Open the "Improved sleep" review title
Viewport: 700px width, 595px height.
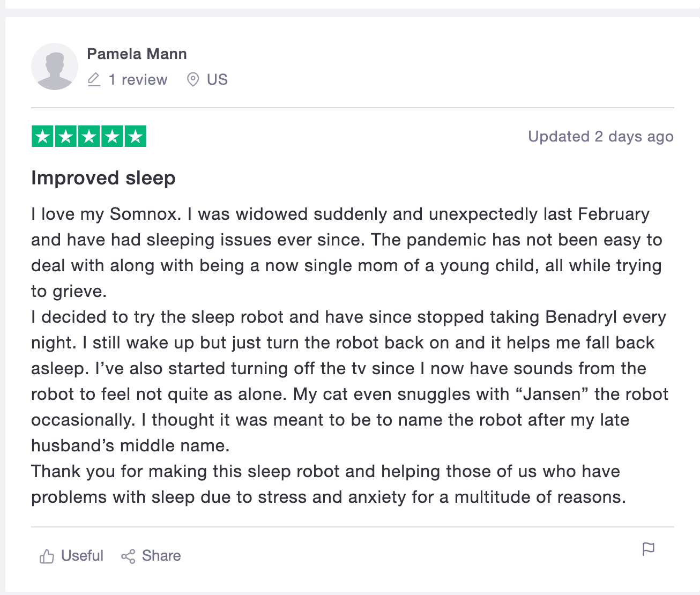point(103,178)
